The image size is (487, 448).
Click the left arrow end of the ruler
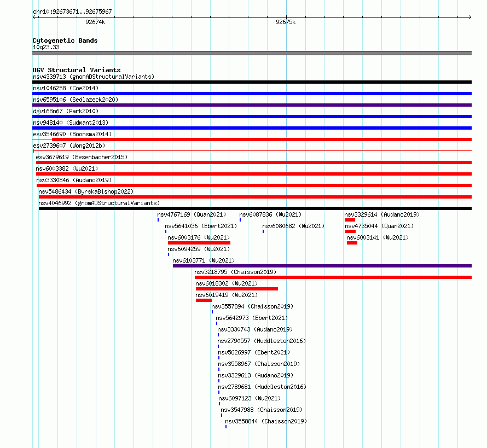tap(34, 18)
